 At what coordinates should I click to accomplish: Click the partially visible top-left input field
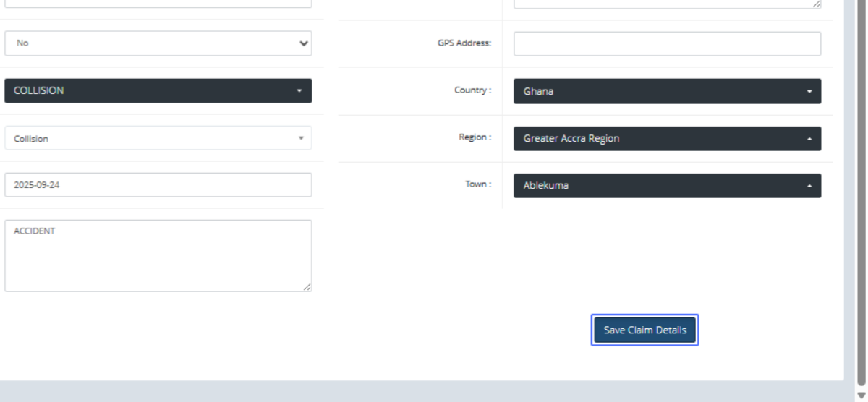tap(158, 4)
